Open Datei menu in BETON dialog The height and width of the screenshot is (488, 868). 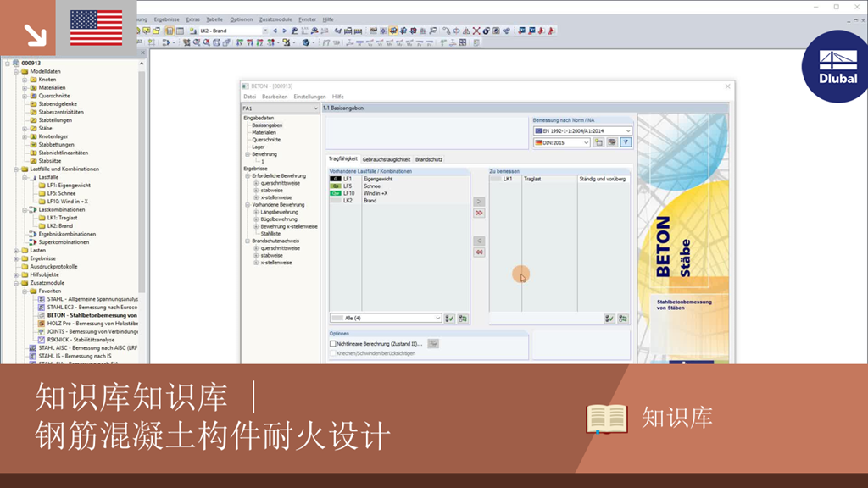(x=250, y=97)
